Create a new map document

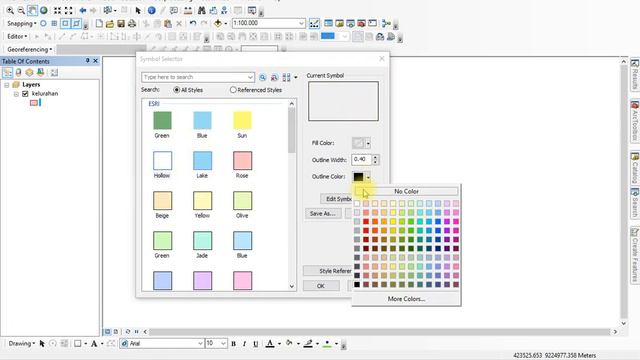coord(99,24)
